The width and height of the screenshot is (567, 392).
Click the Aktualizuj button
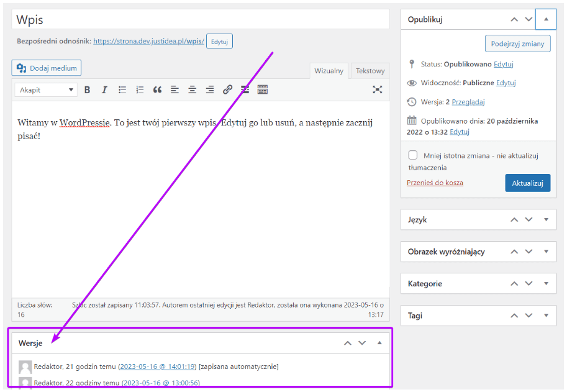pos(527,183)
